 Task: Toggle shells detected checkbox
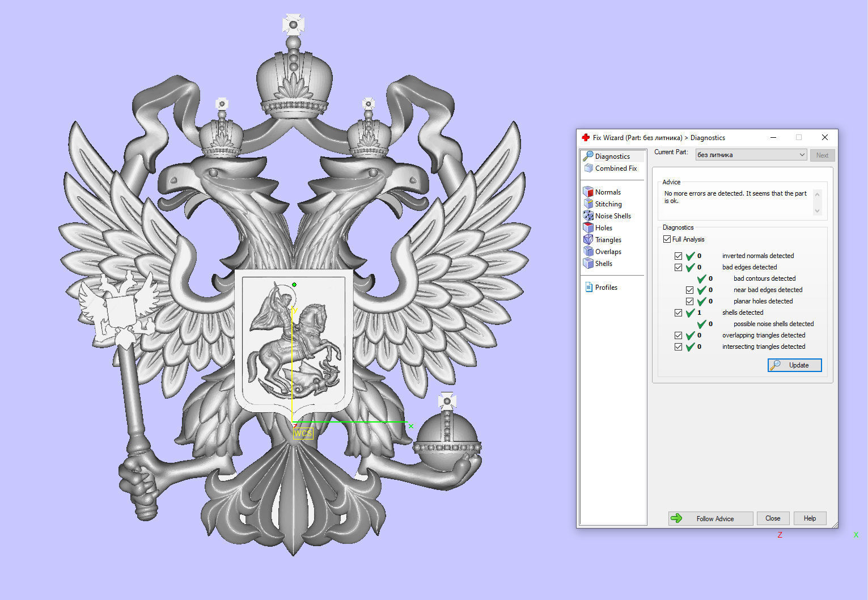pyautogui.click(x=678, y=312)
